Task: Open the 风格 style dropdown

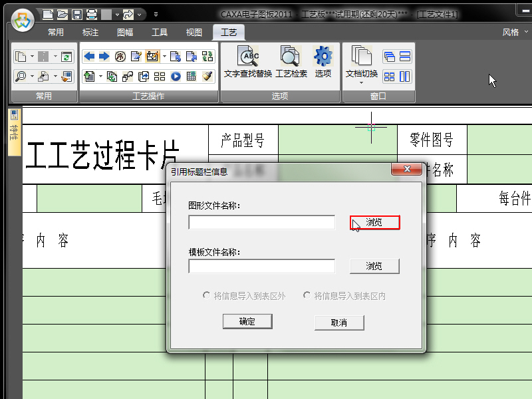Action: 514,32
